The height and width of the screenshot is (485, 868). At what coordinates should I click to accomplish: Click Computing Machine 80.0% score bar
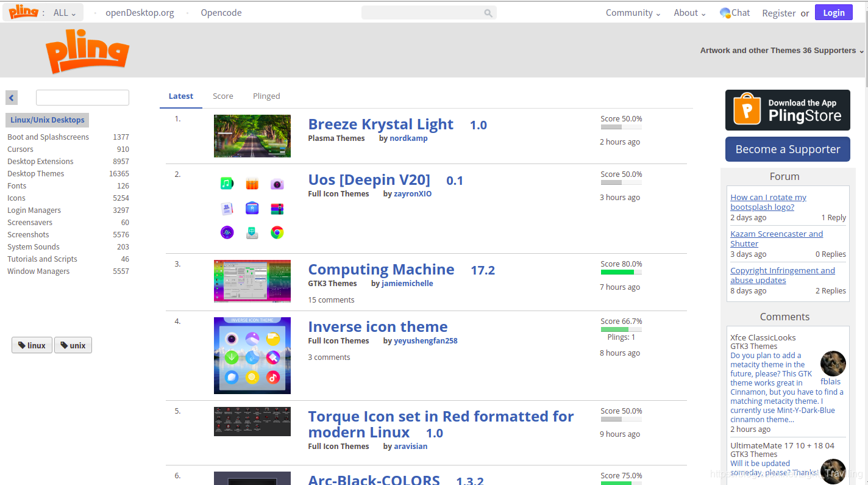pyautogui.click(x=621, y=272)
